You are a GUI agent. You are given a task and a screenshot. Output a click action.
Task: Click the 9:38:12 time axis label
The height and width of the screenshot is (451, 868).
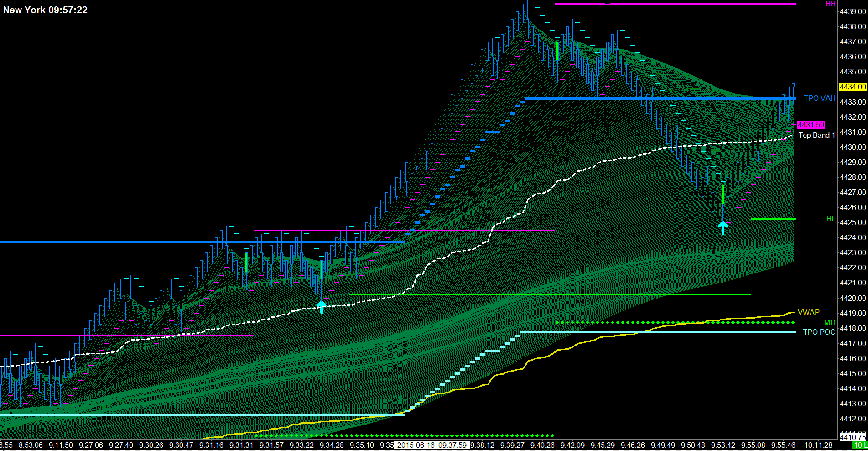point(482,445)
